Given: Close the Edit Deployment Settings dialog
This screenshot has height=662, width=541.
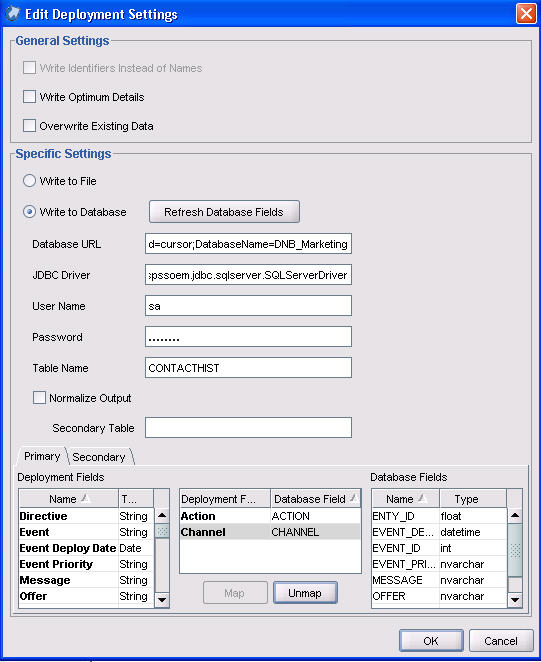Looking at the screenshot, I should pyautogui.click(x=526, y=14).
